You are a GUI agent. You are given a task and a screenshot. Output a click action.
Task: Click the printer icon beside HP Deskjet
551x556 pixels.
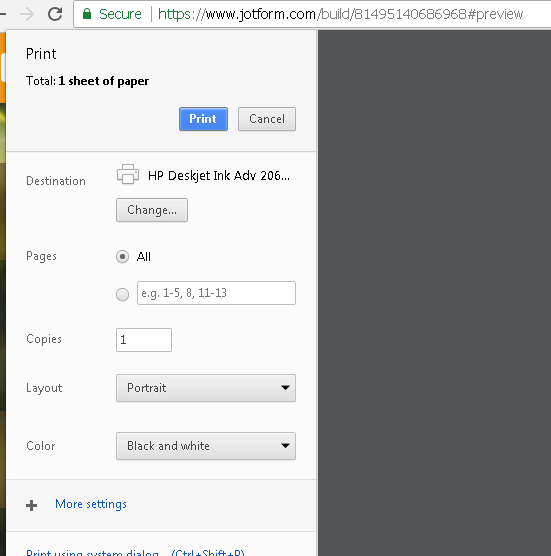pyautogui.click(x=128, y=174)
